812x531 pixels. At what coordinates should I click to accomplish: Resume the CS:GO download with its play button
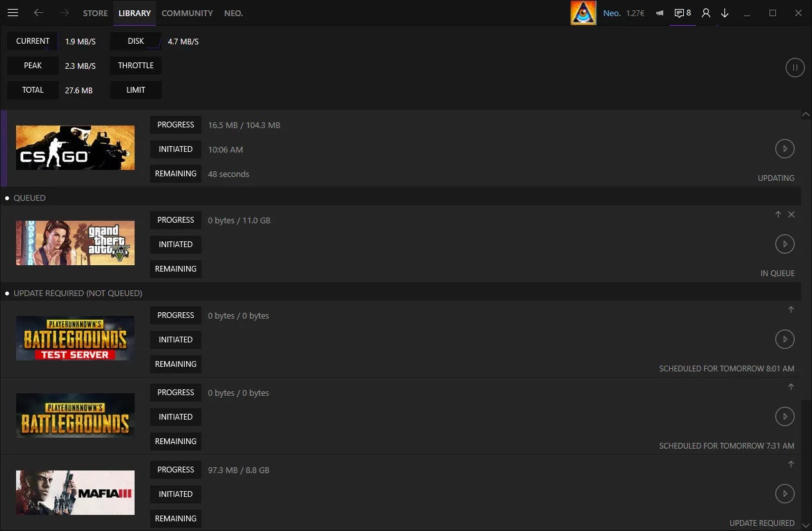pos(784,149)
